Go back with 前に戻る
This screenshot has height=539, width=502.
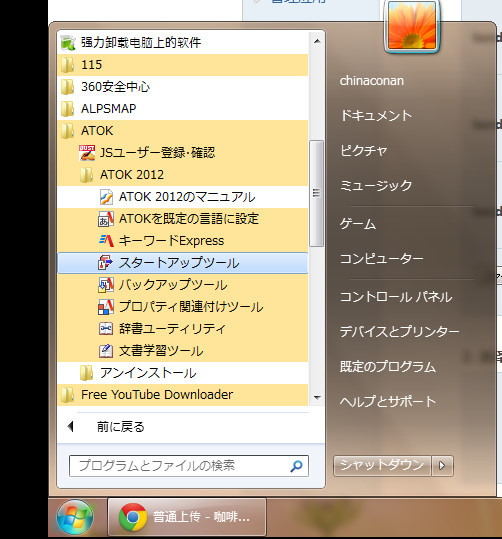click(121, 427)
